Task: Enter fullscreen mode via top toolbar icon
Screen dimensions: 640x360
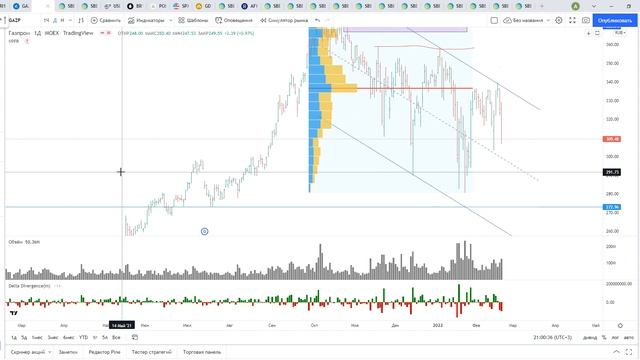Action: tap(572, 20)
